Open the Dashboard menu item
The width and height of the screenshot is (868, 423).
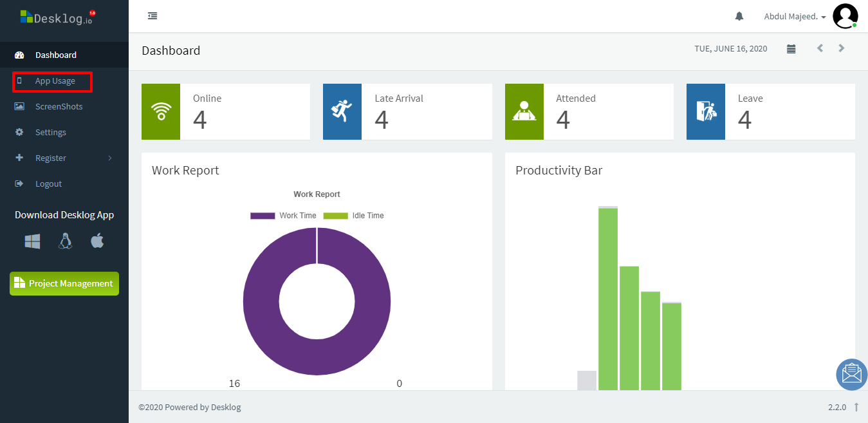coord(55,55)
